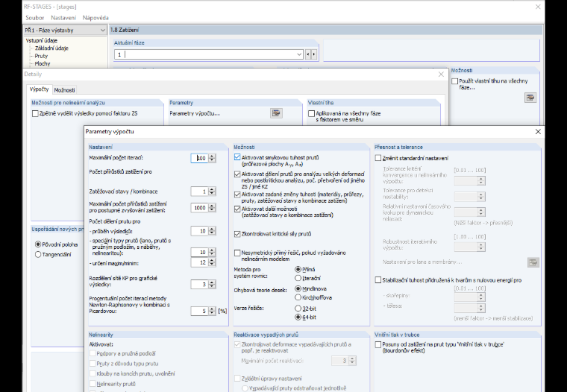Enable Stabilizační tuhost přidružená k tvarům checkbox
Image resolution: width=567 pixels, height=392 pixels.
[x=378, y=280]
